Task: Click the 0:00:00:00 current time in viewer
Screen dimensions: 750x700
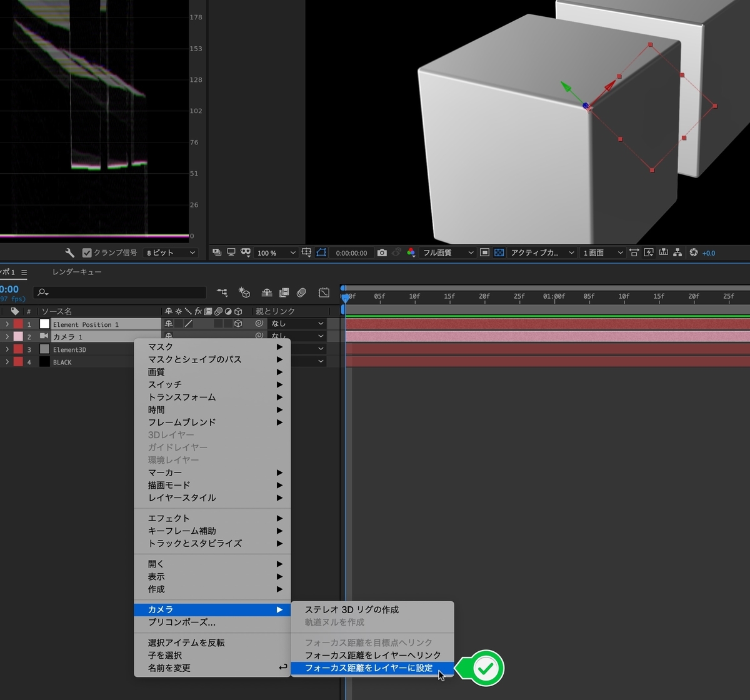Action: click(351, 253)
